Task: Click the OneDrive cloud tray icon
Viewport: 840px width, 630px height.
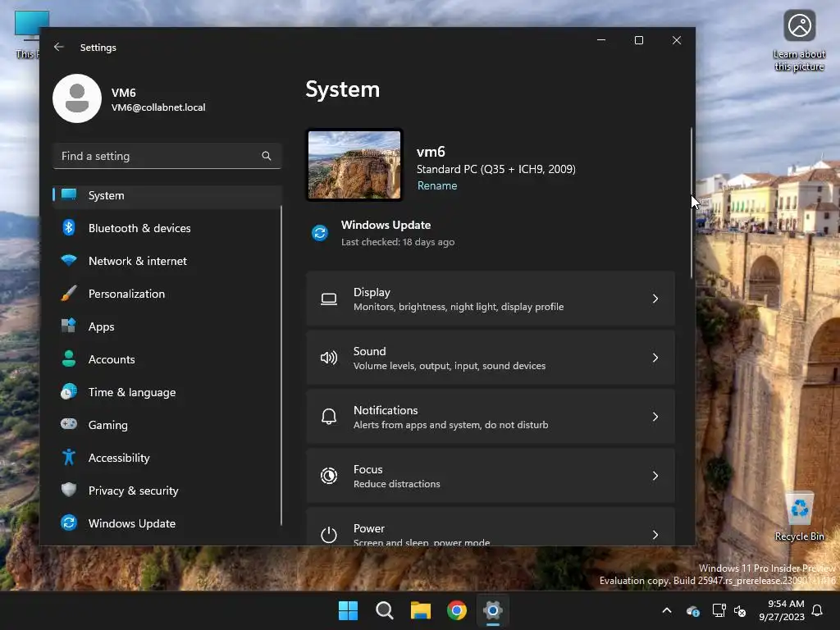Action: click(x=693, y=610)
